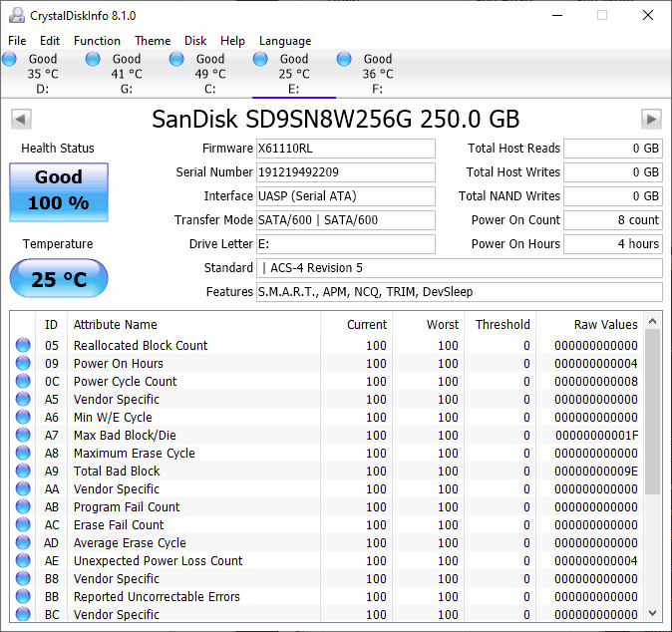The height and width of the screenshot is (632, 672).
Task: Click status orb for attribute B8 Vendor Specific
Action: (23, 578)
